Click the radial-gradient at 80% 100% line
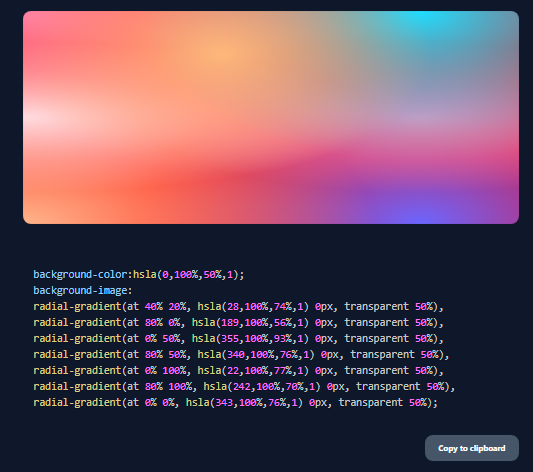 click(244, 386)
